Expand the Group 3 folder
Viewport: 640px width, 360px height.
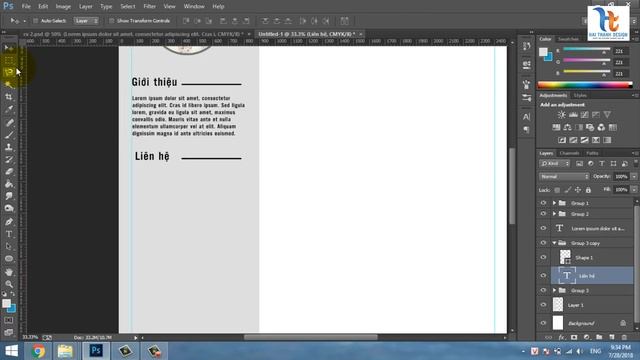[x=554, y=290]
